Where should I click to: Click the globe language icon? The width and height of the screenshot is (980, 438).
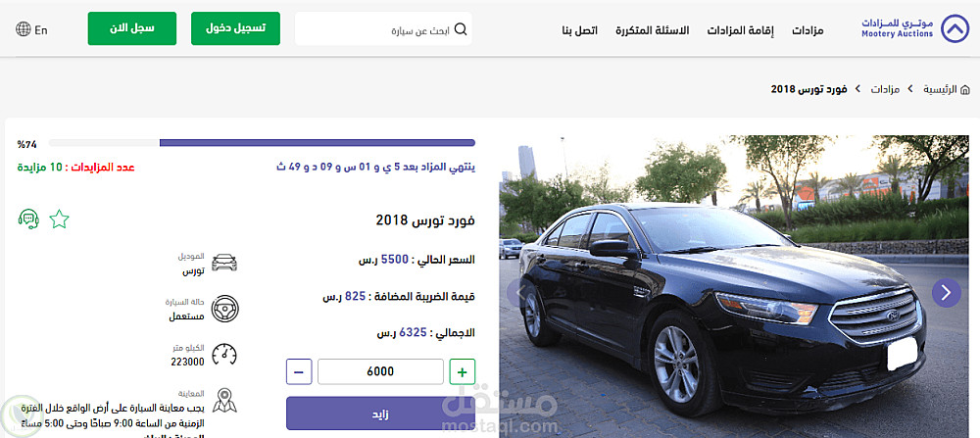[x=24, y=29]
